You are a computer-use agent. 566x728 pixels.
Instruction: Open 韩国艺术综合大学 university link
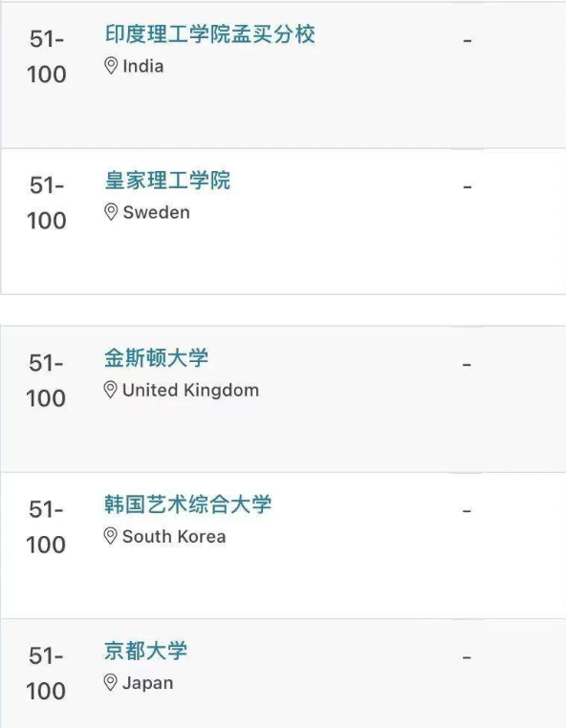point(187,504)
